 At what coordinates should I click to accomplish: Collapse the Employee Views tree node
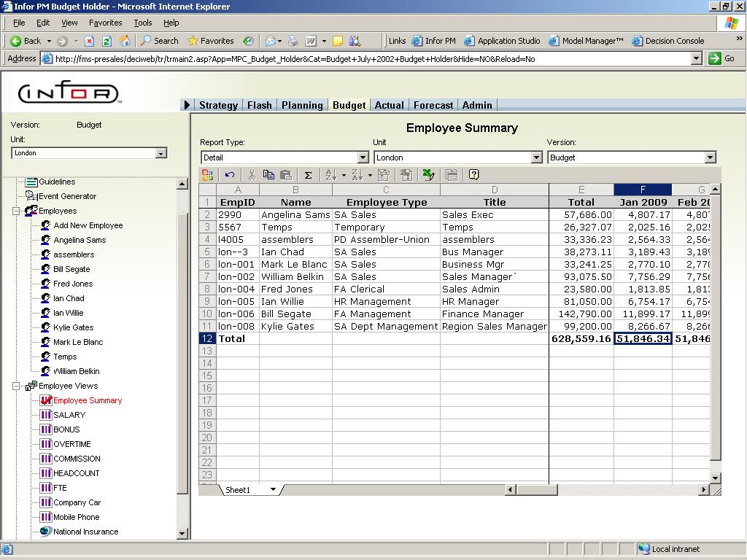click(16, 386)
